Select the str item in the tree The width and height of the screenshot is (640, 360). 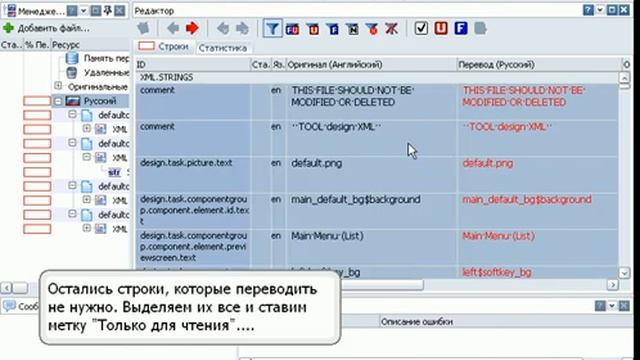(x=114, y=172)
